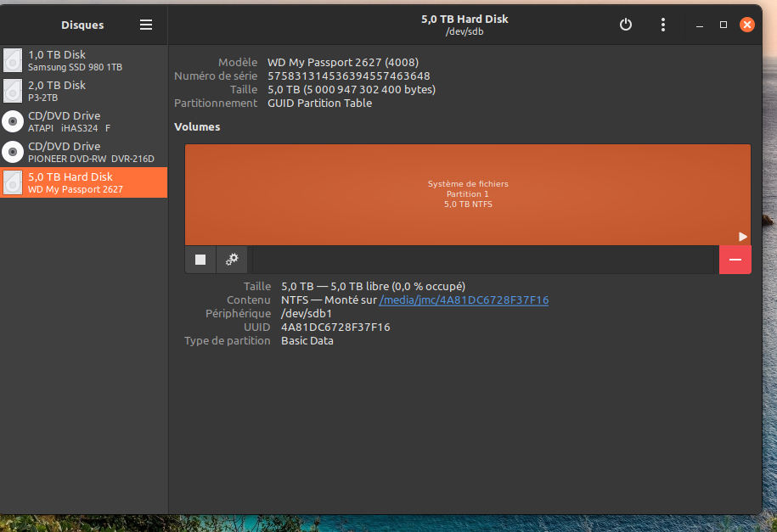Minimize the Disques window

(700, 25)
